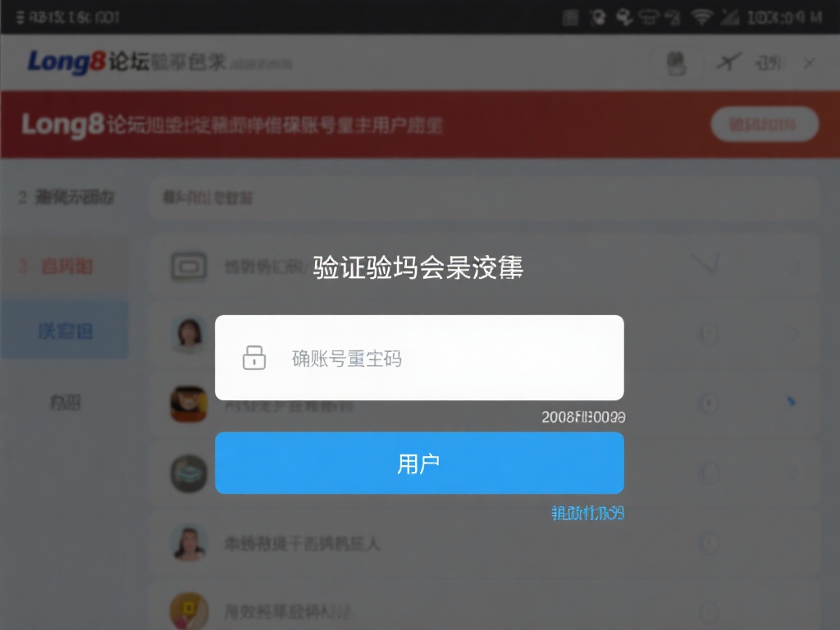This screenshot has height=630, width=840.
Task: Click the Long8 论坛 logo in header
Action: 89,62
